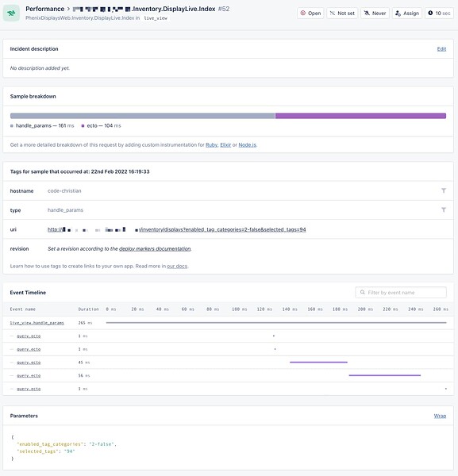The image size is (458, 476).
Task: Open the deploy markers documentation link
Action: coord(155,248)
